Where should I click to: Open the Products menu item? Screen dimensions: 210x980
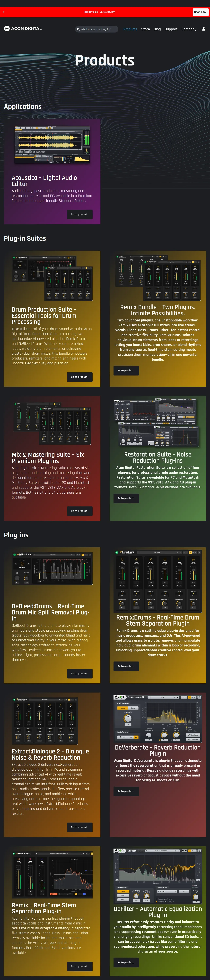(x=130, y=29)
